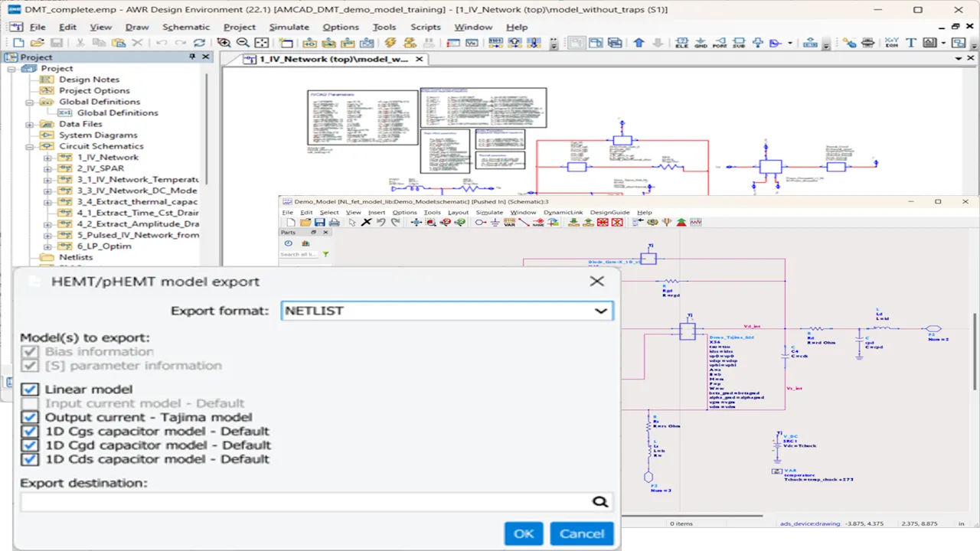The height and width of the screenshot is (551, 980).
Task: Click the Analyze lightning bolt icon
Action: click(x=390, y=44)
